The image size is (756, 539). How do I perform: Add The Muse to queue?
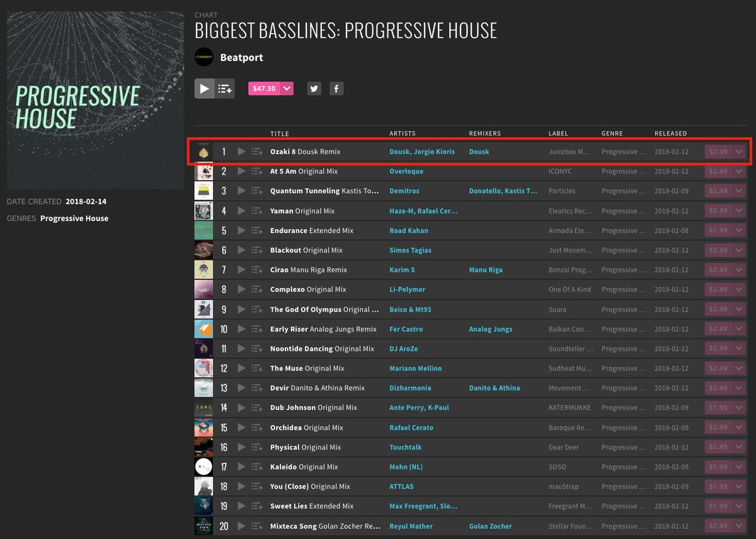(x=256, y=368)
